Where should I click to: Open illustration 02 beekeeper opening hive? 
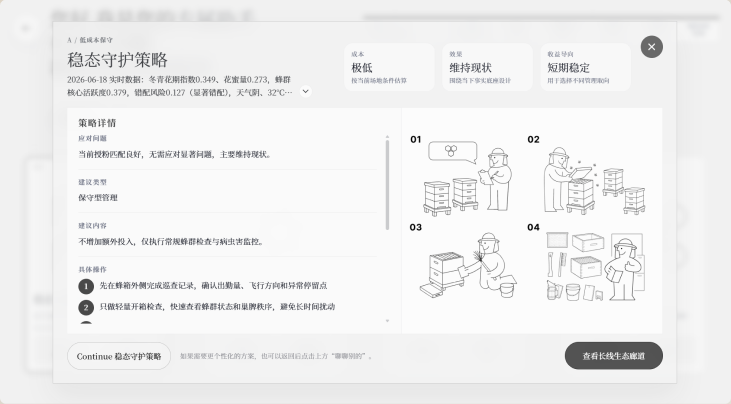594,181
